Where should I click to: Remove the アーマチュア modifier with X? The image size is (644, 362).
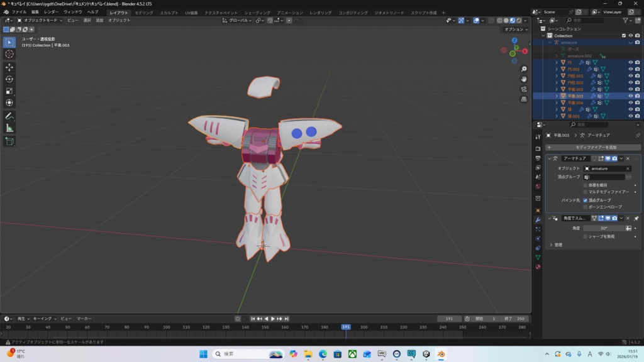628,158
